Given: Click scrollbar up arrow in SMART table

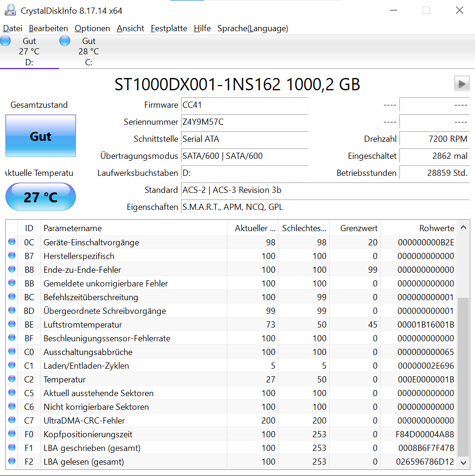Looking at the screenshot, I should click(x=463, y=227).
